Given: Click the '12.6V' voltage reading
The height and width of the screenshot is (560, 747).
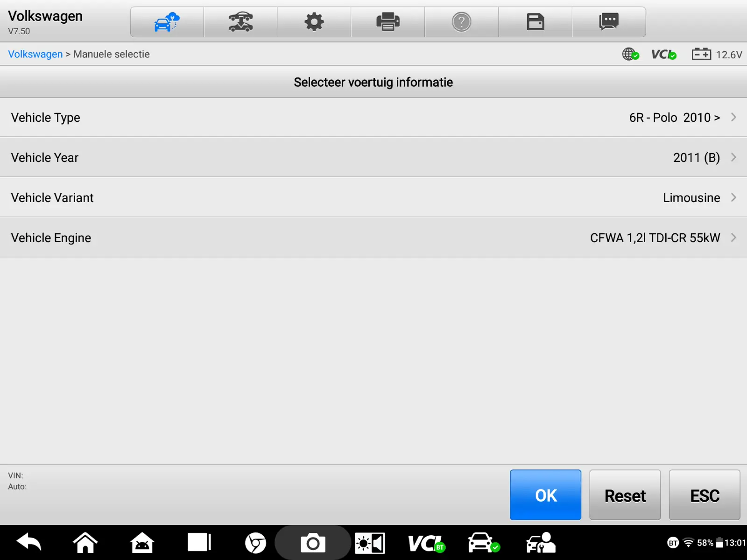Looking at the screenshot, I should pyautogui.click(x=729, y=55).
